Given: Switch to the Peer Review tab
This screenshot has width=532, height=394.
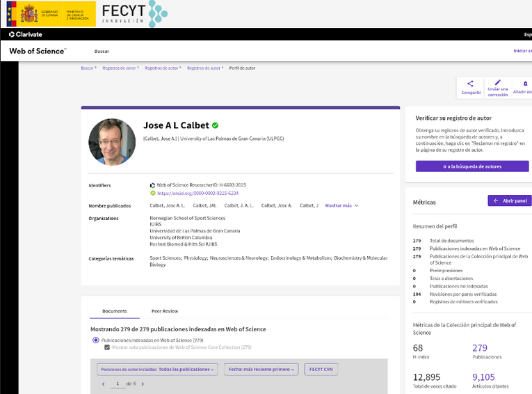Looking at the screenshot, I should 165,311.
